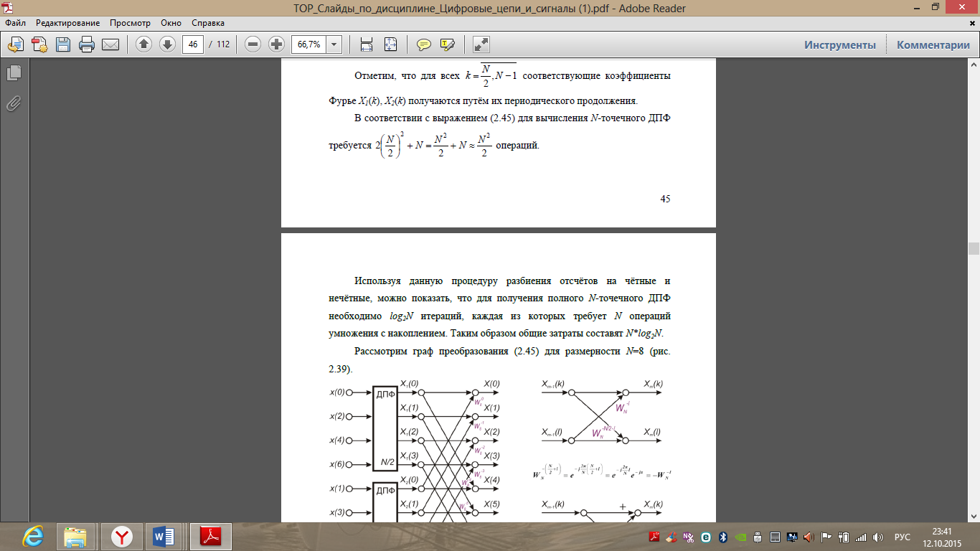This screenshot has height=551, width=980.
Task: Click the clock showing 23:41 12.10.2015
Action: pyautogui.click(x=941, y=537)
